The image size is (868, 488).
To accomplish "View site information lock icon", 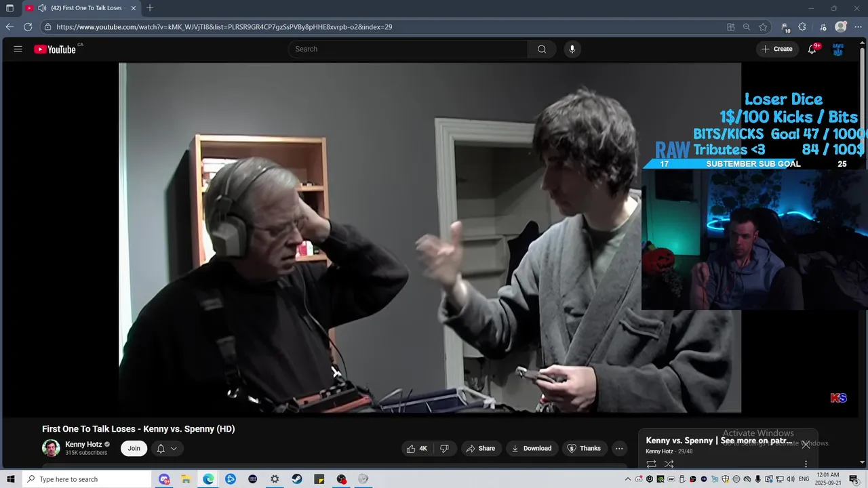I will pos(47,27).
